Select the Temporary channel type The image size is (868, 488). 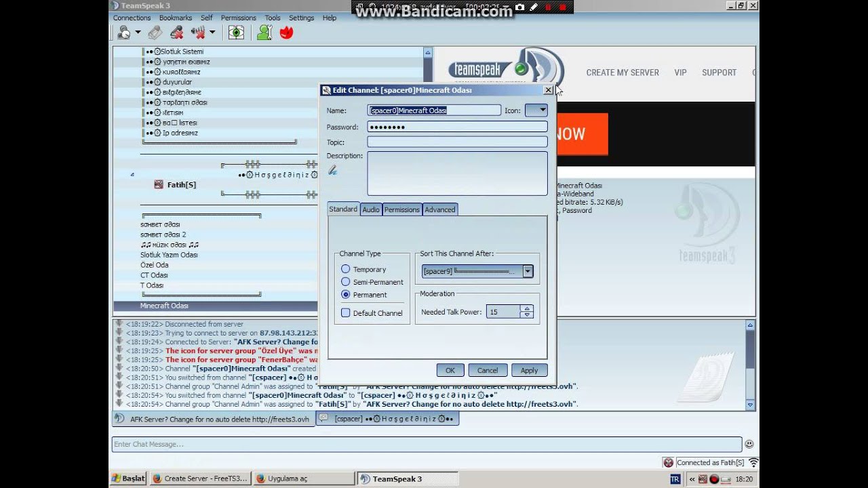[346, 269]
